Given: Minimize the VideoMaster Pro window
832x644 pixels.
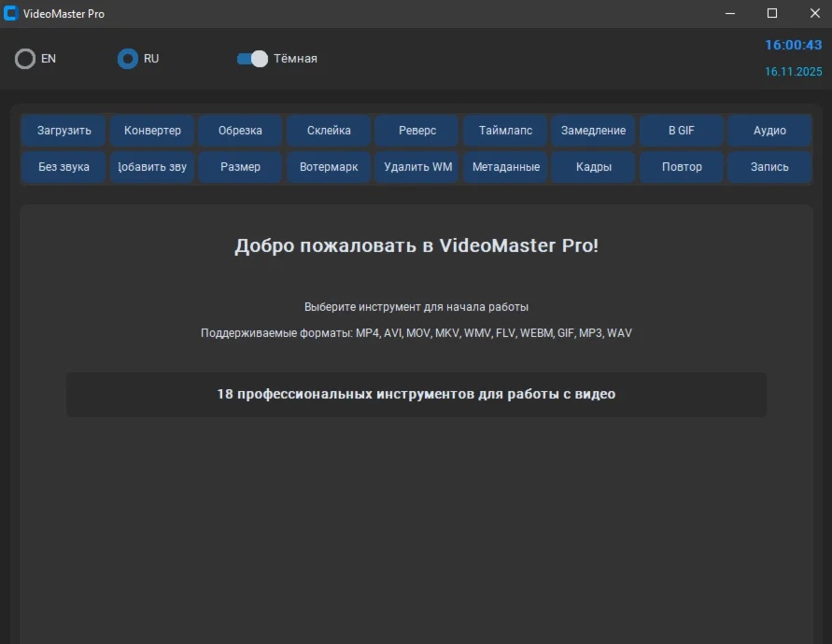Looking at the screenshot, I should click(730, 13).
